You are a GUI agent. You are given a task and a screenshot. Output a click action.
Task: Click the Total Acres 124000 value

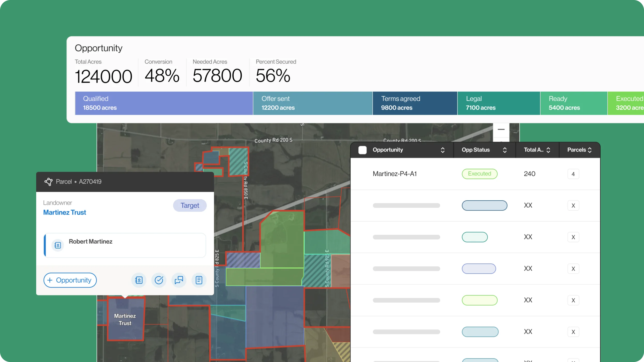pyautogui.click(x=103, y=77)
